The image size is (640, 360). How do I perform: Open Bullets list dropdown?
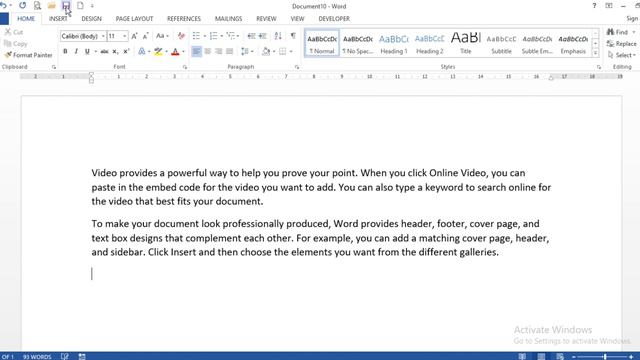(x=204, y=36)
